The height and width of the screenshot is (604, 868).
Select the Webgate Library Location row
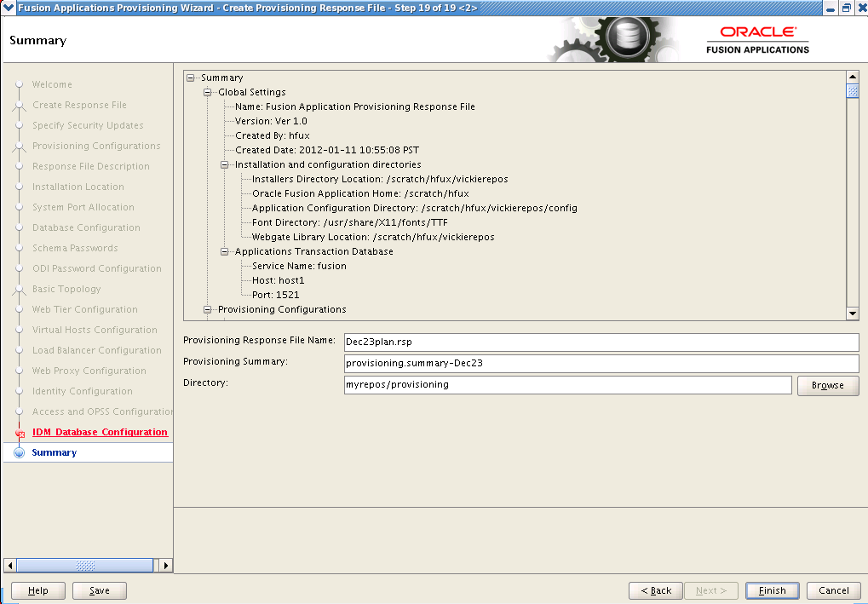pyautogui.click(x=373, y=237)
